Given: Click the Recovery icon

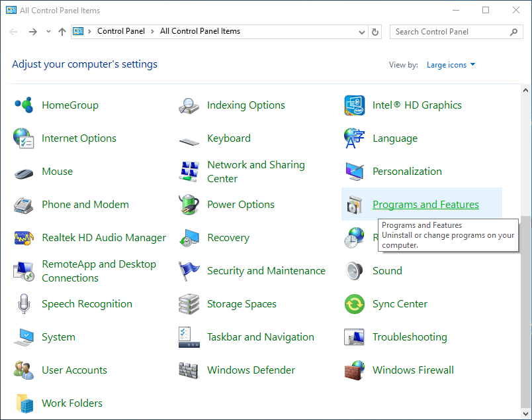Looking at the screenshot, I should point(189,238).
